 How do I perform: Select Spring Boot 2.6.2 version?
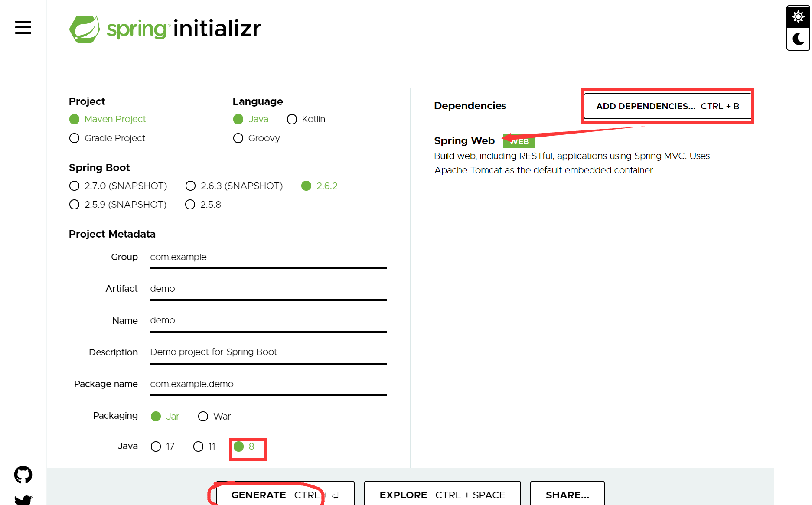[x=319, y=186]
